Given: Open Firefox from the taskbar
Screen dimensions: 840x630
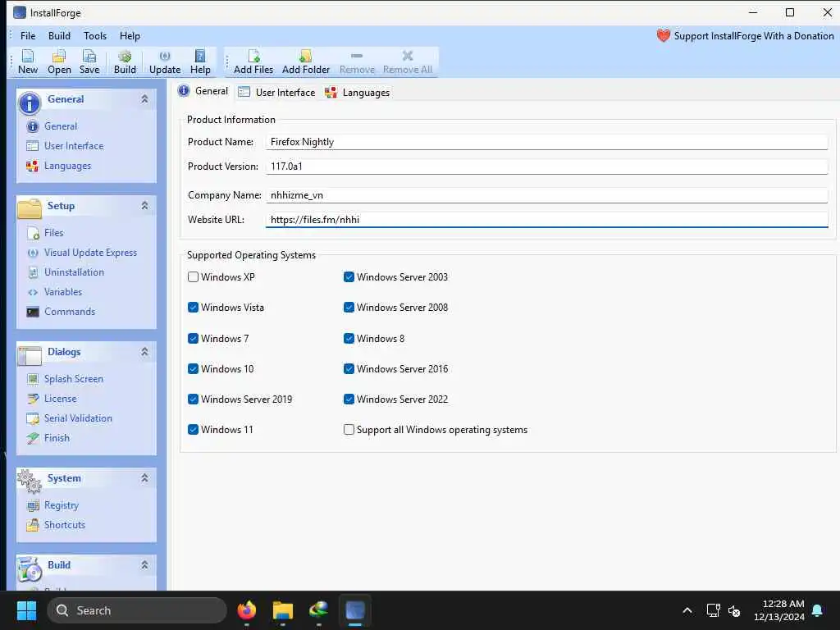Looking at the screenshot, I should click(x=247, y=610).
